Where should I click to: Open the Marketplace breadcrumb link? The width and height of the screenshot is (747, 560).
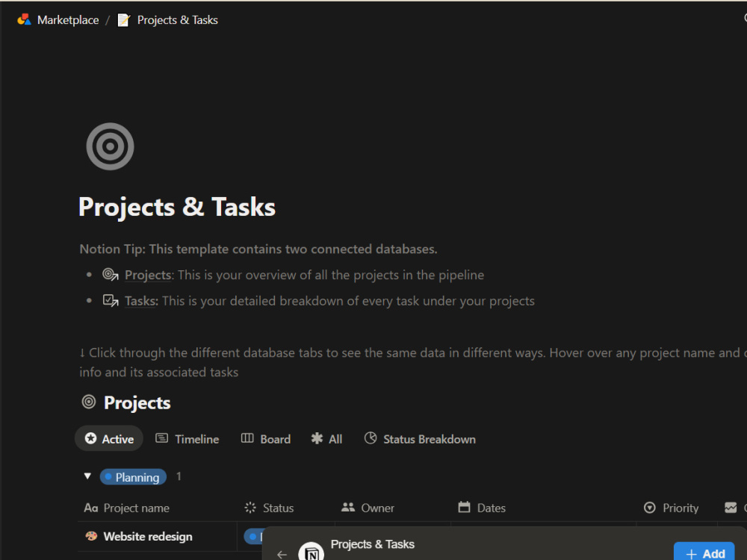click(68, 20)
